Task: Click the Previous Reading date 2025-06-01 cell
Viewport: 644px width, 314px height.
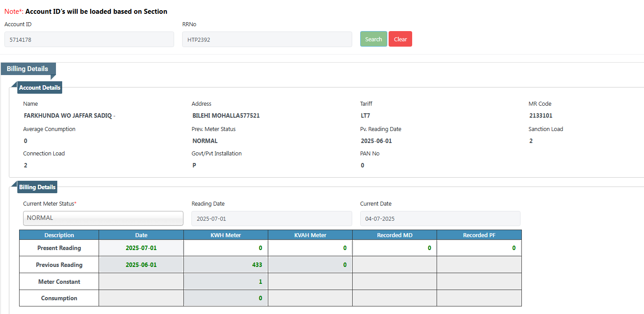Action: 141,265
